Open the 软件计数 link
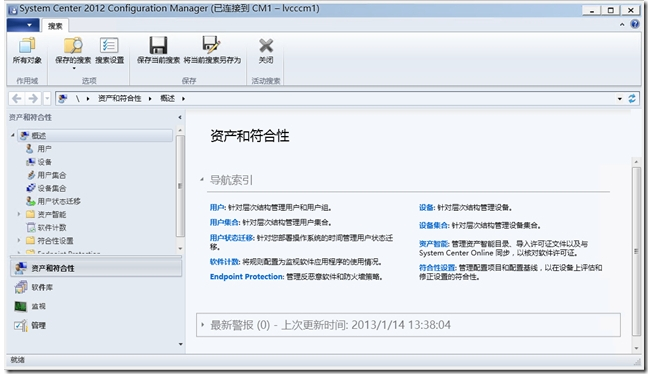Image resolution: width=651 pixels, height=376 pixels. click(224, 261)
